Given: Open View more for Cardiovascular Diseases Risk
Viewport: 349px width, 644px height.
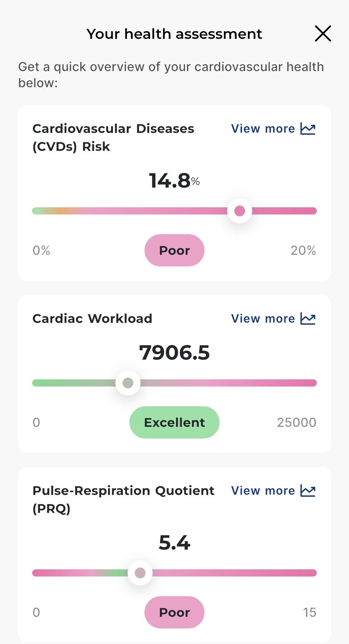Looking at the screenshot, I should click(263, 129).
